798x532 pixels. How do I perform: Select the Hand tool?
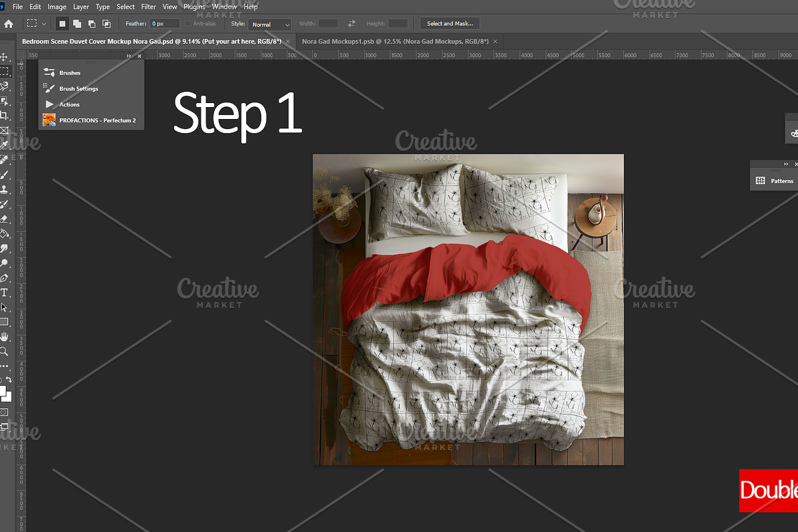pos(4,336)
